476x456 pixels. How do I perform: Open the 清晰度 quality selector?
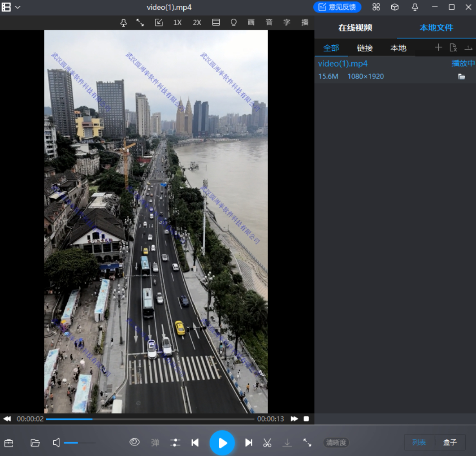click(x=336, y=443)
